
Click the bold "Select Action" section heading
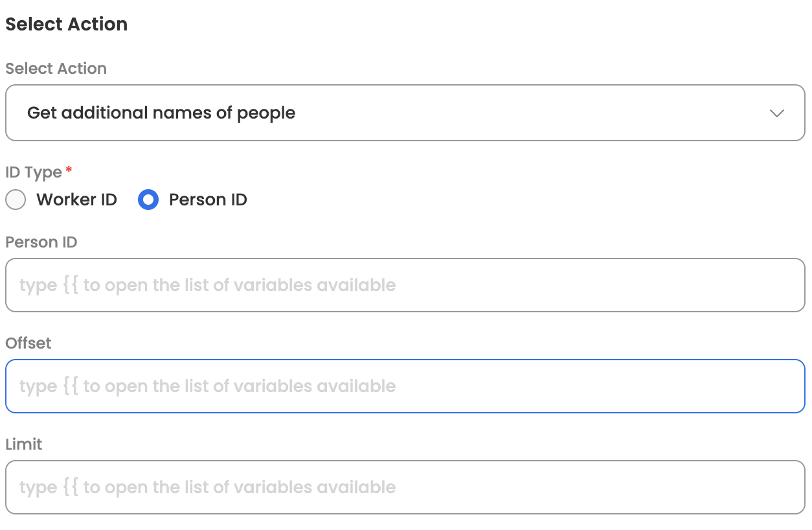click(66, 25)
